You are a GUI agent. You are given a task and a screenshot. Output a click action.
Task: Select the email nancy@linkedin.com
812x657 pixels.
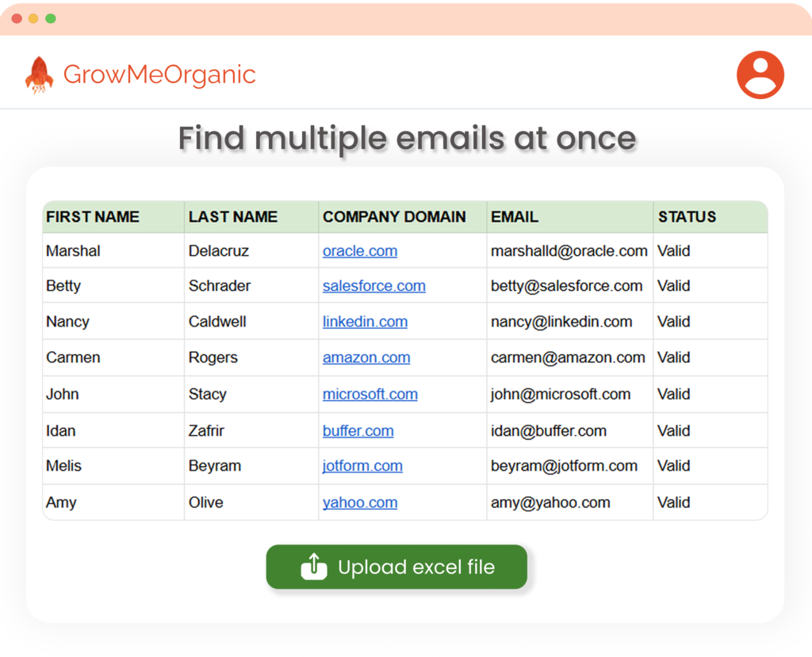pos(561,322)
